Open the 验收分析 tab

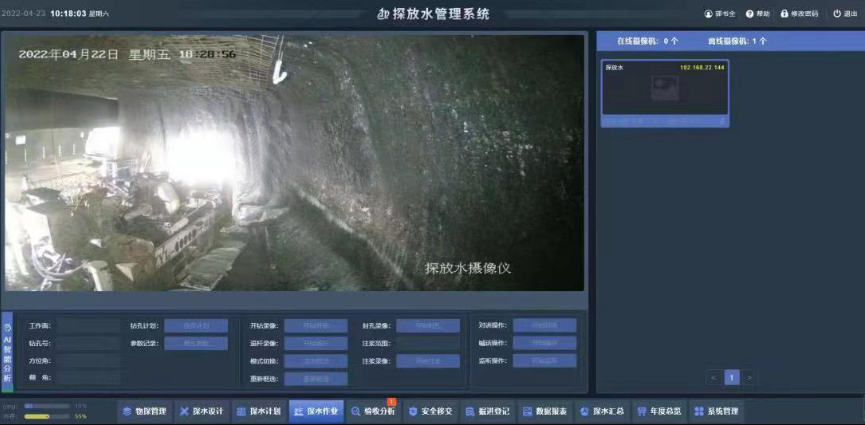373,412
